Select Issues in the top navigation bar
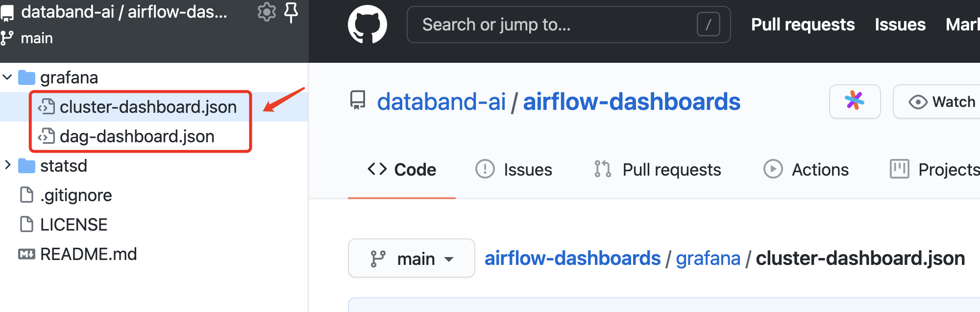The image size is (980, 312). (x=900, y=24)
